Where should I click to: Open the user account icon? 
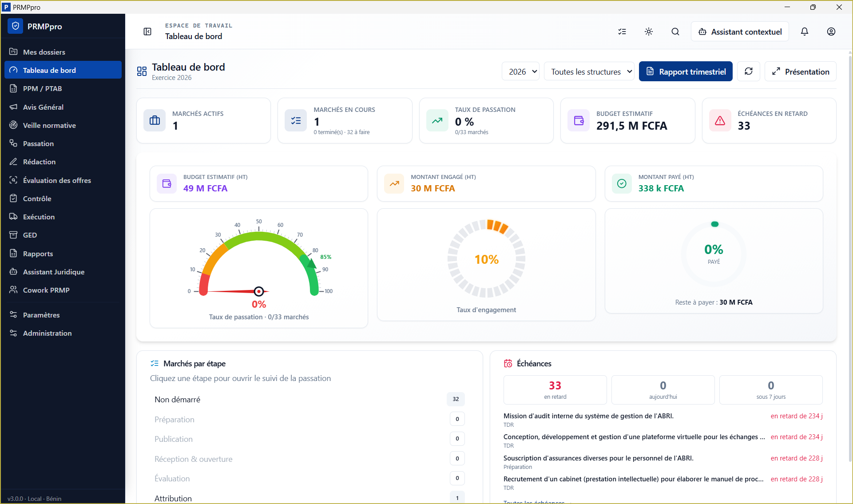[x=831, y=32]
